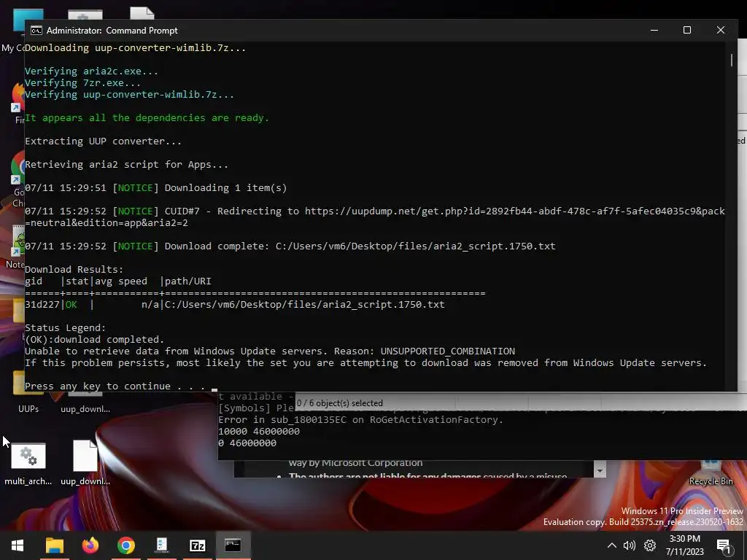This screenshot has height=560, width=747.
Task: Click the scroll-down arrow in the background license window
Action: coord(600,470)
